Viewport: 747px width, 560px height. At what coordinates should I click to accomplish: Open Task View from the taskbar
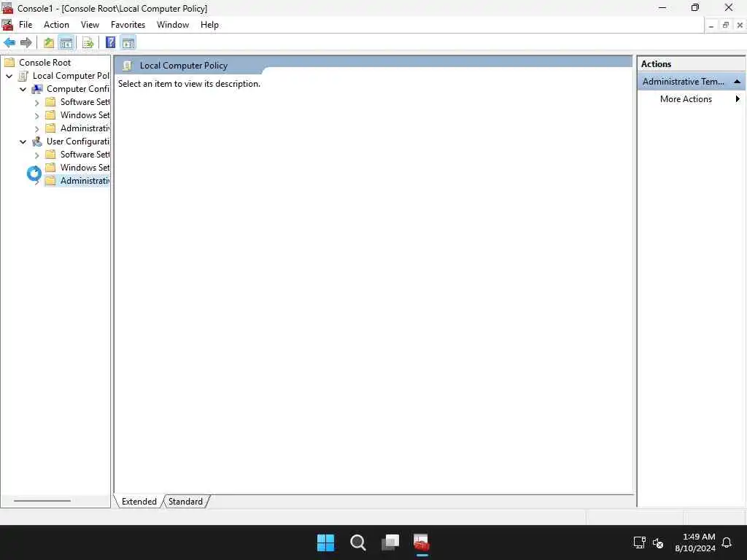coord(390,542)
